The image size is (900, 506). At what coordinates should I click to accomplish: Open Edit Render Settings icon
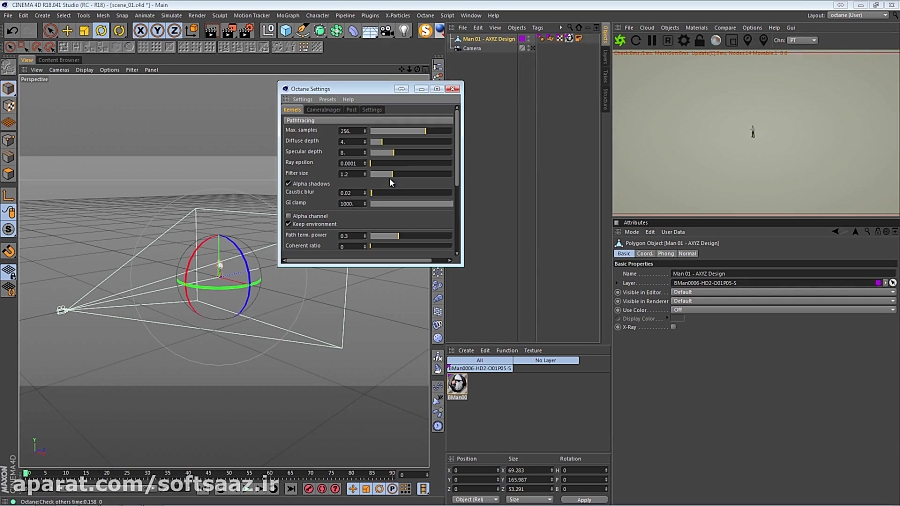pos(246,30)
